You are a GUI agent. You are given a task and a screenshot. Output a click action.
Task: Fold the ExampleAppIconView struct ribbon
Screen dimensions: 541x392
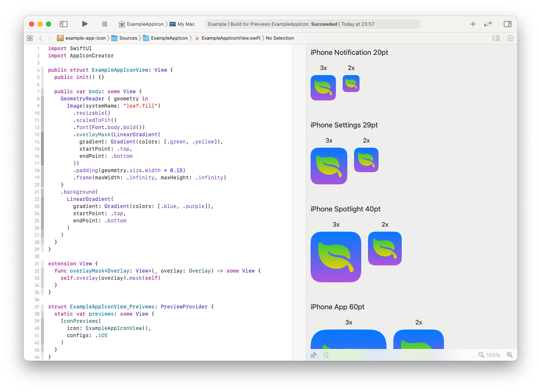[43, 160]
